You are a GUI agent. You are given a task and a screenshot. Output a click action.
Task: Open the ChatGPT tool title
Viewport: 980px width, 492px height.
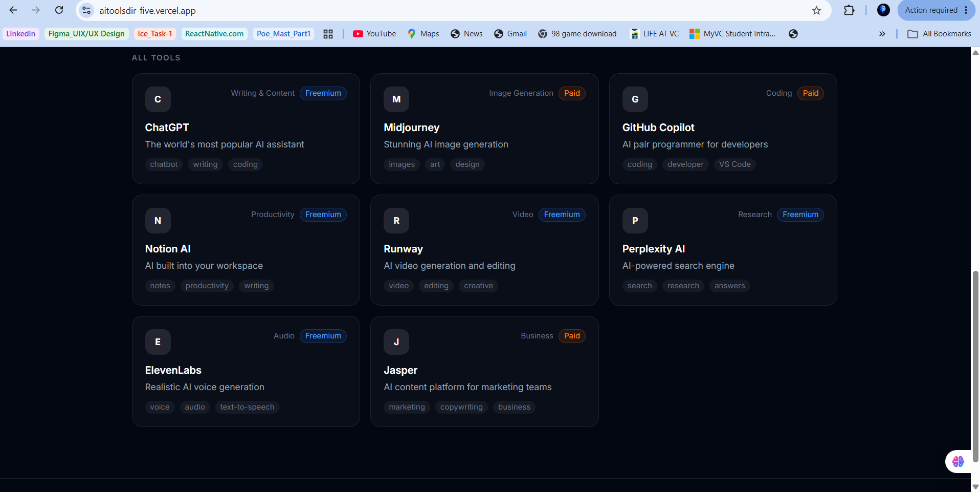pos(167,127)
